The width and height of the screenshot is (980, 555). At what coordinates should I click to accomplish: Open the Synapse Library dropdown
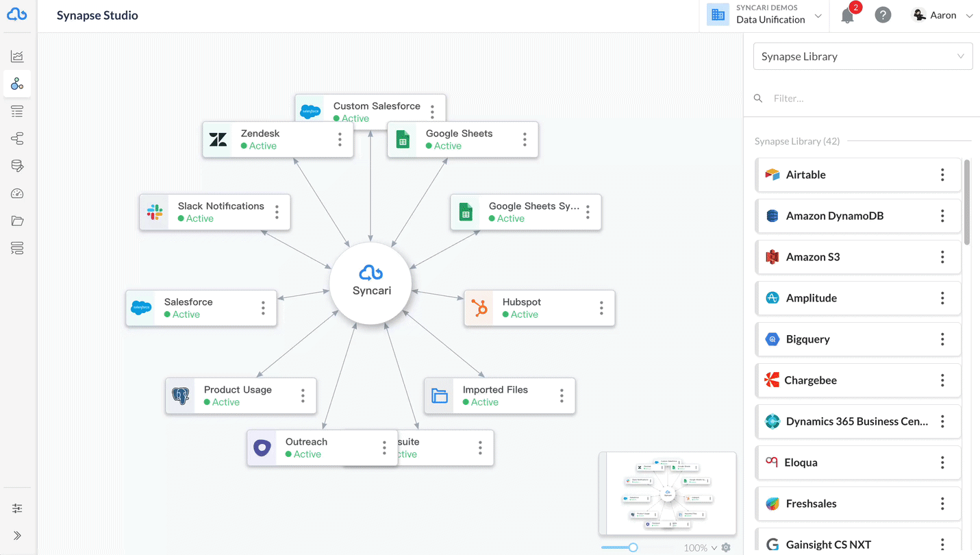click(x=863, y=56)
